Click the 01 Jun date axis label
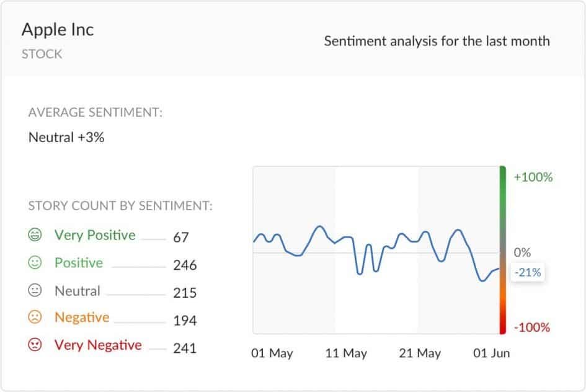This screenshot has width=586, height=392. point(492,353)
